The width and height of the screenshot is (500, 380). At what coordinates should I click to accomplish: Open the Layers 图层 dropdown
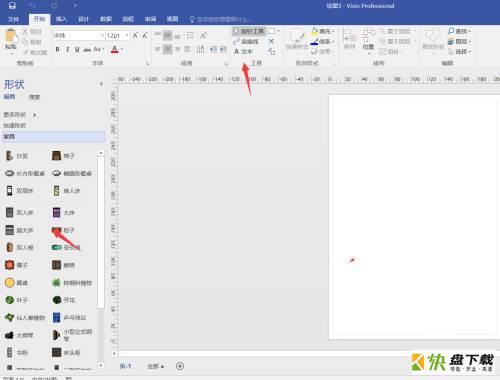[x=460, y=41]
